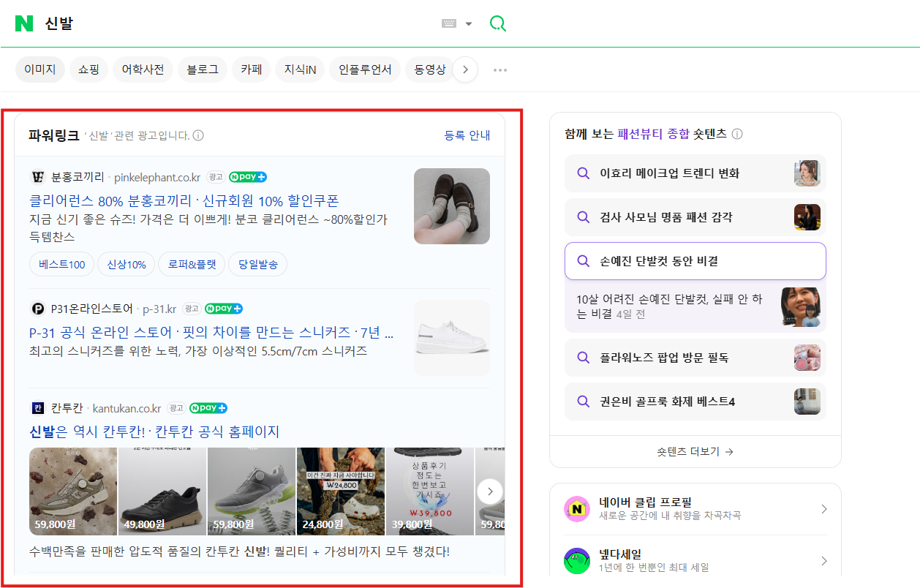Open the 네이버 클립 프로필 icon
Image resolution: width=920 pixels, height=588 pixels.
(577, 508)
